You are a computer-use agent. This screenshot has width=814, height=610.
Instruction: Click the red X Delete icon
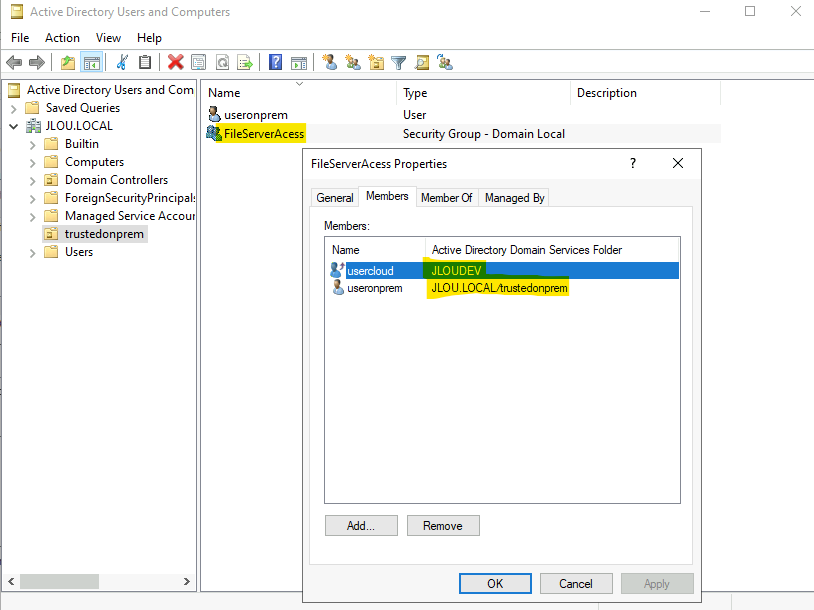coord(175,63)
